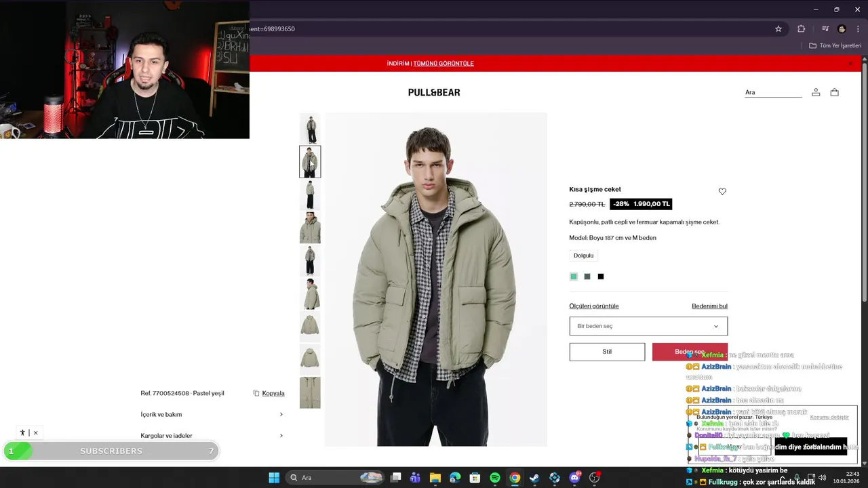Open media controls icon in Chrome toolbar

click(x=825, y=29)
